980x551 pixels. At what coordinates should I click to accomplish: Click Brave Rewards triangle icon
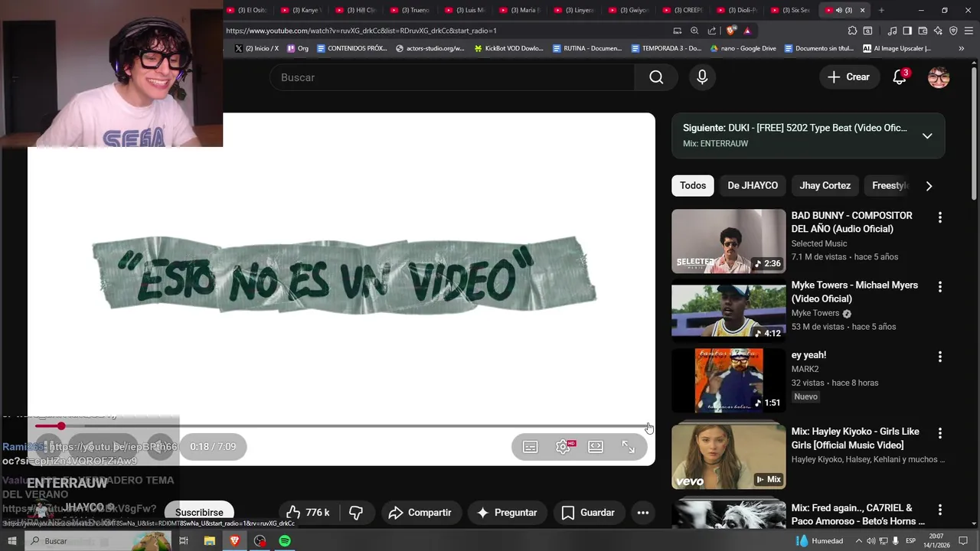click(747, 31)
